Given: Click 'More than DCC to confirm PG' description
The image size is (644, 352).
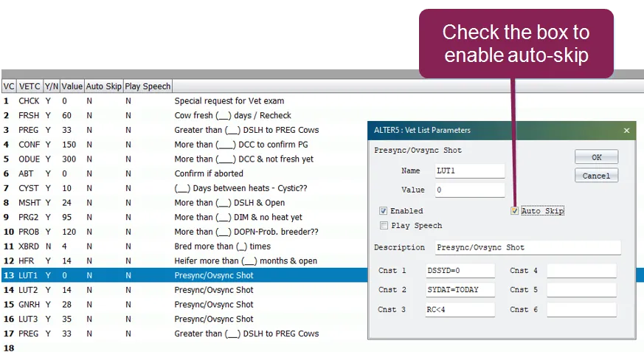Looking at the screenshot, I should click(x=241, y=145).
